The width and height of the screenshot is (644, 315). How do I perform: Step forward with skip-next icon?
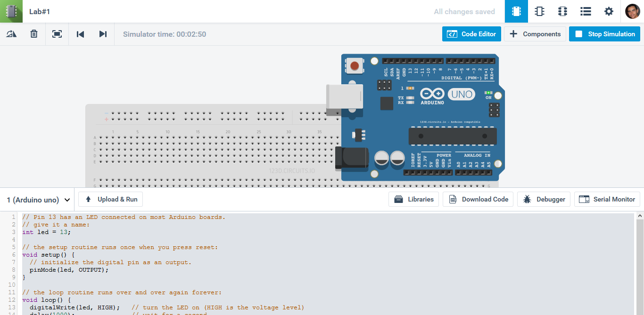103,34
